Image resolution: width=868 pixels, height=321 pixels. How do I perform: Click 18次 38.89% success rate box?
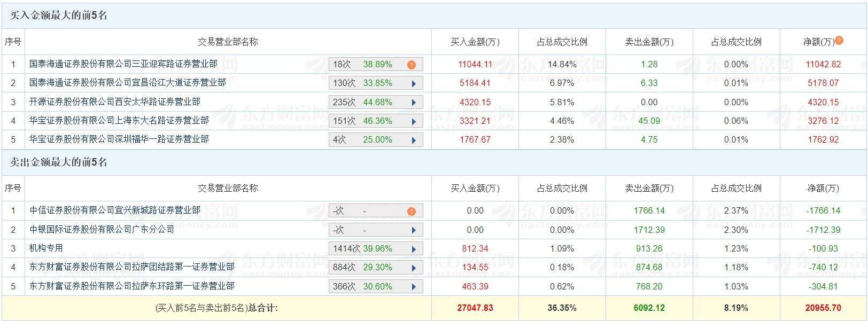(x=369, y=65)
